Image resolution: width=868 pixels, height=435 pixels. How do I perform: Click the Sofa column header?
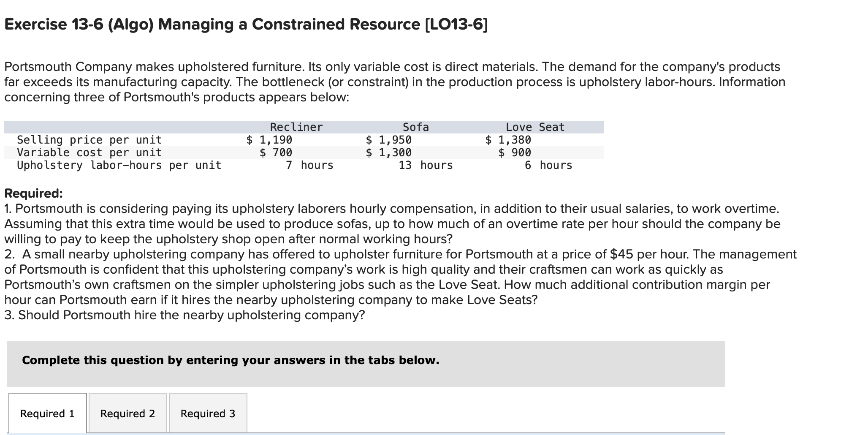pyautogui.click(x=415, y=126)
